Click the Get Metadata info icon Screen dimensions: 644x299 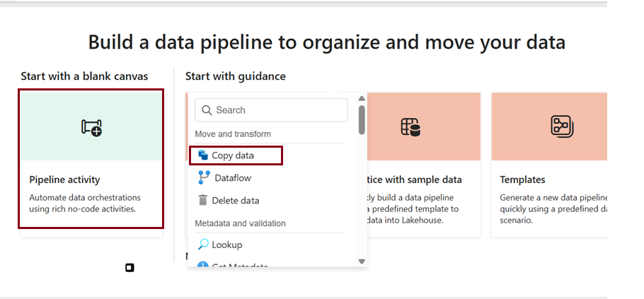point(203,266)
